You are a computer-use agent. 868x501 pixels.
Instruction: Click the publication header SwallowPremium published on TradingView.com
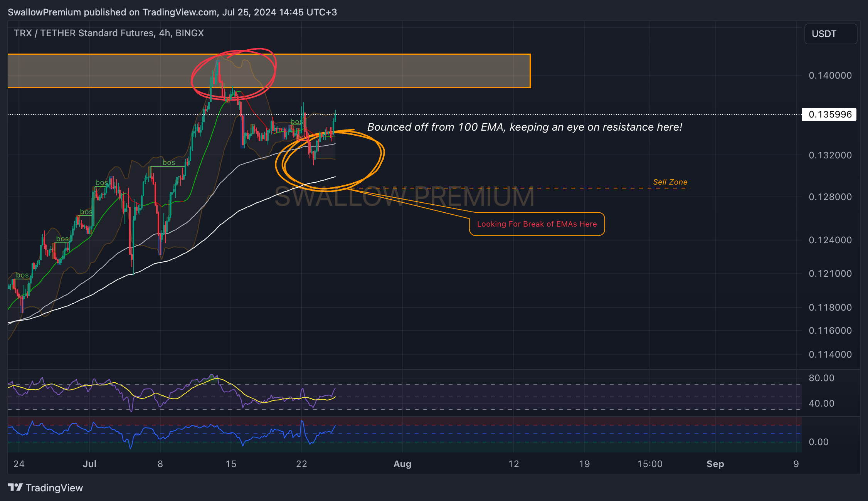[x=172, y=12]
